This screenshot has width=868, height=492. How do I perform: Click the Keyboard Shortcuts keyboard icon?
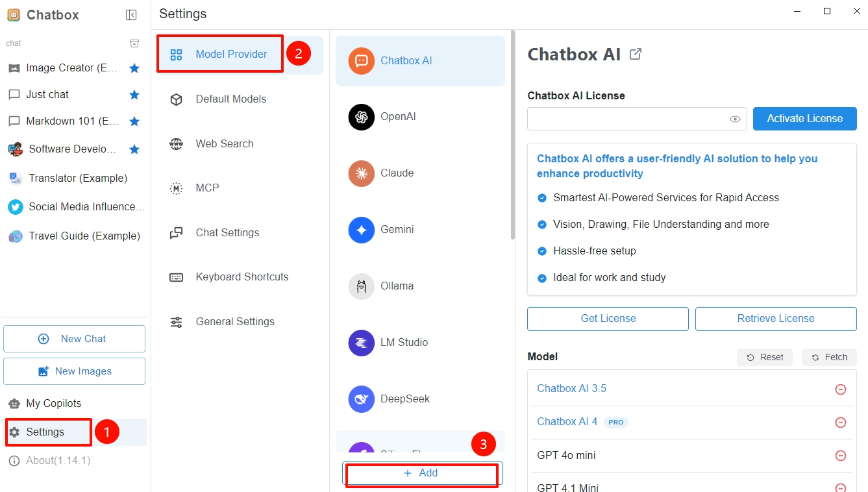(176, 277)
